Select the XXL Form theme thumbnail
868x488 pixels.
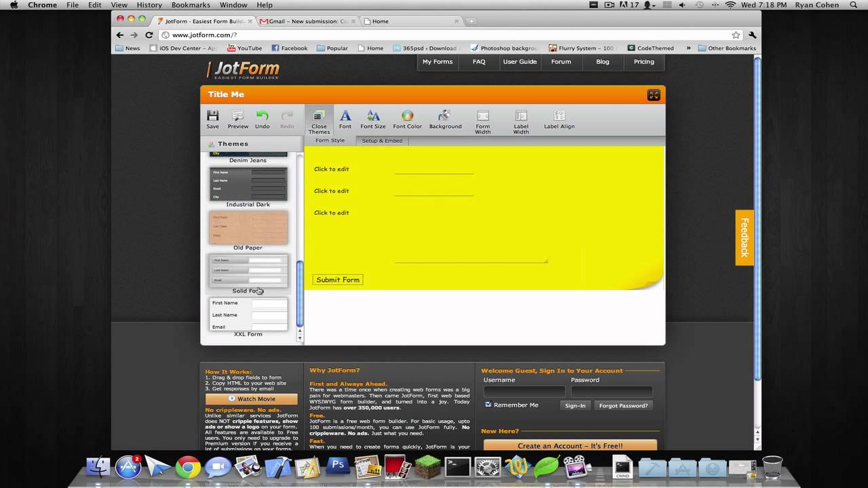click(248, 314)
